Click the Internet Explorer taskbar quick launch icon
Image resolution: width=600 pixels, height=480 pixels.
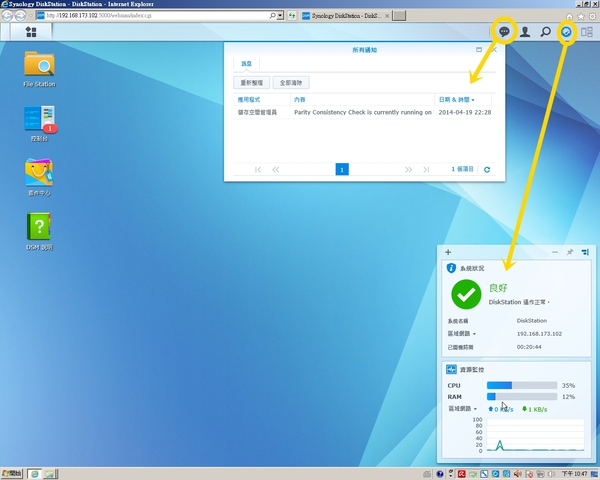tap(34, 474)
